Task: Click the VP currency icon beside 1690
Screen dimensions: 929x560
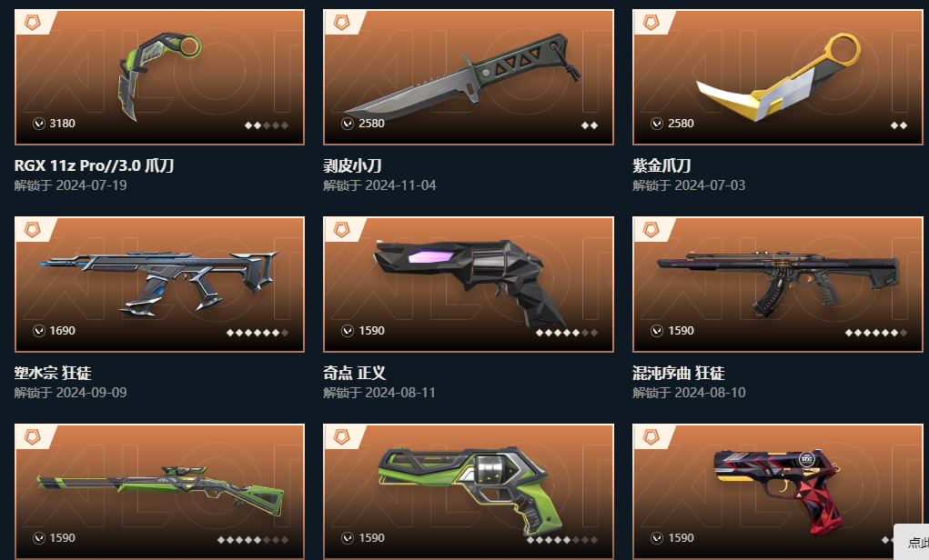Action: 39,330
